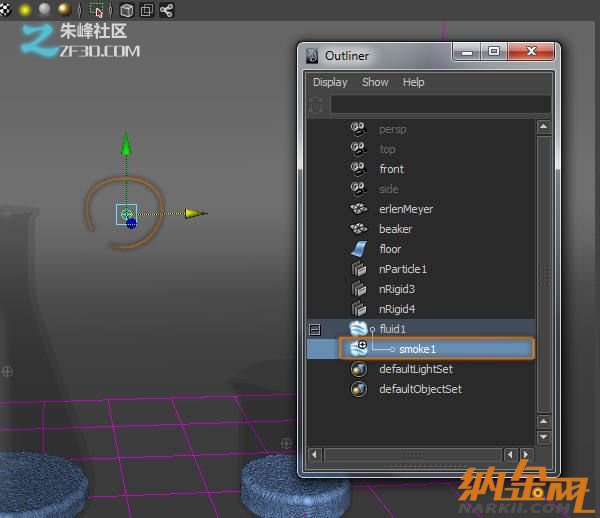The width and height of the screenshot is (600, 518).
Task: Select the top camera row text
Action: pyautogui.click(x=387, y=149)
